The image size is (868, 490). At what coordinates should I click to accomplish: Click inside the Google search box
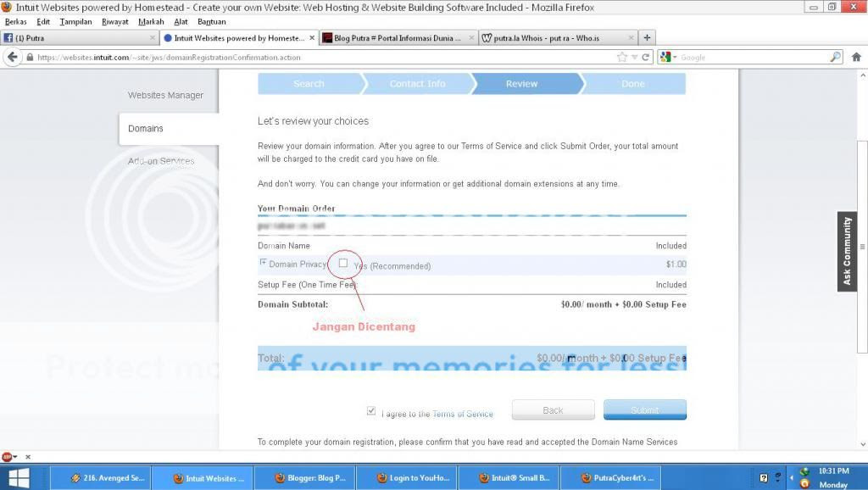[x=753, y=57]
